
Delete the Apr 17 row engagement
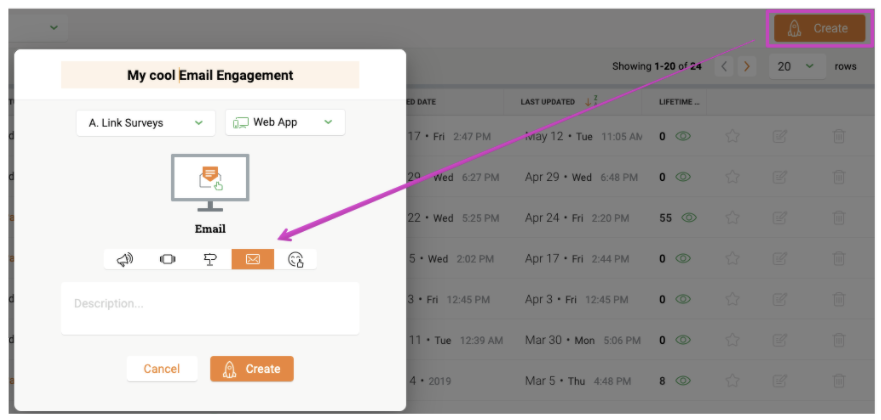838,259
